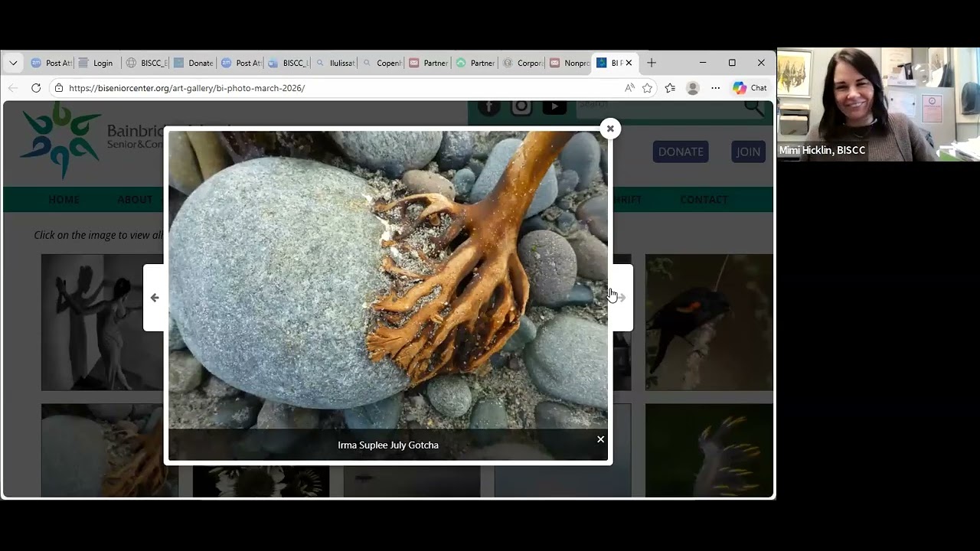Open the CONTACT menu item
Image resolution: width=980 pixels, height=551 pixels.
coord(704,200)
